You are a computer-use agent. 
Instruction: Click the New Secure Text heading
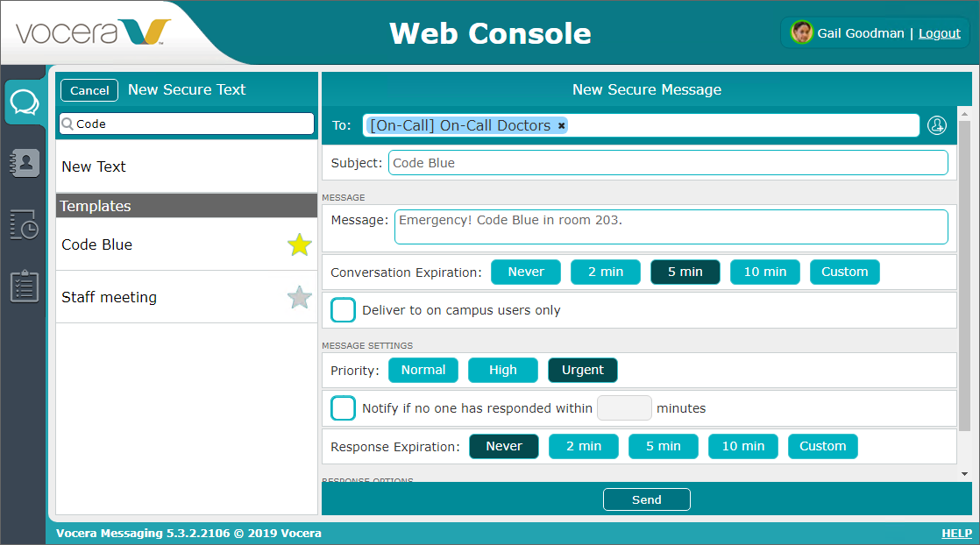pos(187,90)
